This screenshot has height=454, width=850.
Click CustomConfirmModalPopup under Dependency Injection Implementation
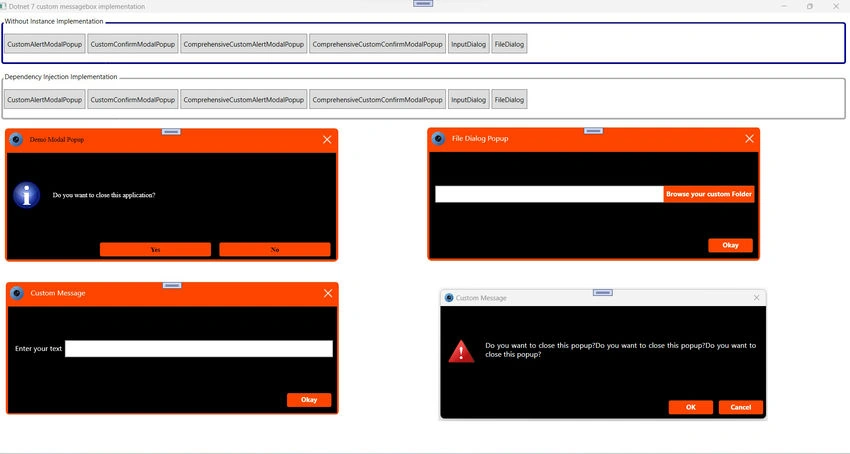133,100
